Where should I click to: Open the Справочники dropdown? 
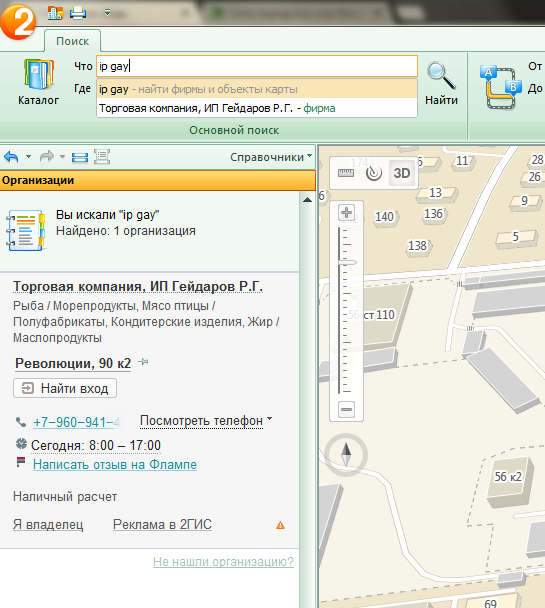tap(271, 157)
